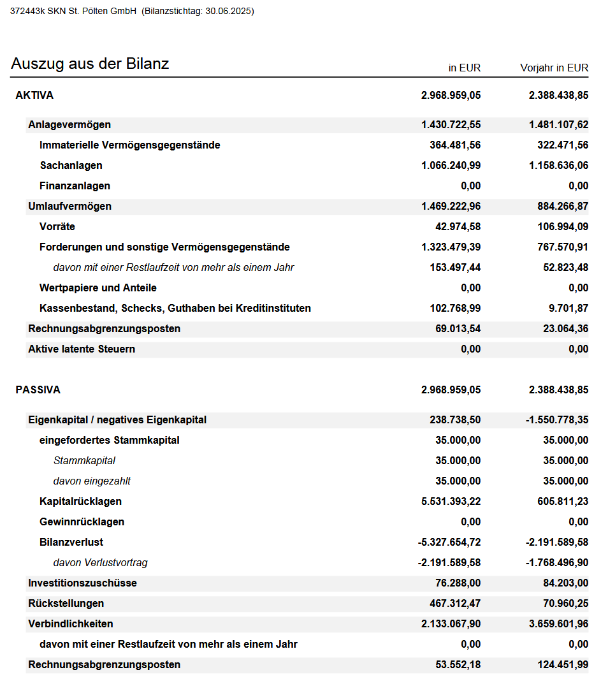Viewport: 601px width, 700px height.
Task: Select the Aktive latente Steuern row label
Action: 82,349
